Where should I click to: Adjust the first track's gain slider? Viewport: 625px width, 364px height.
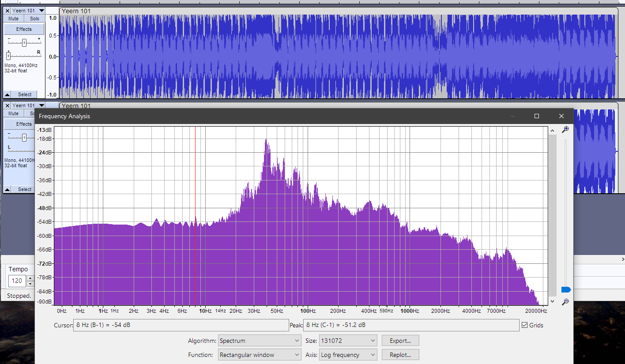pyautogui.click(x=24, y=42)
